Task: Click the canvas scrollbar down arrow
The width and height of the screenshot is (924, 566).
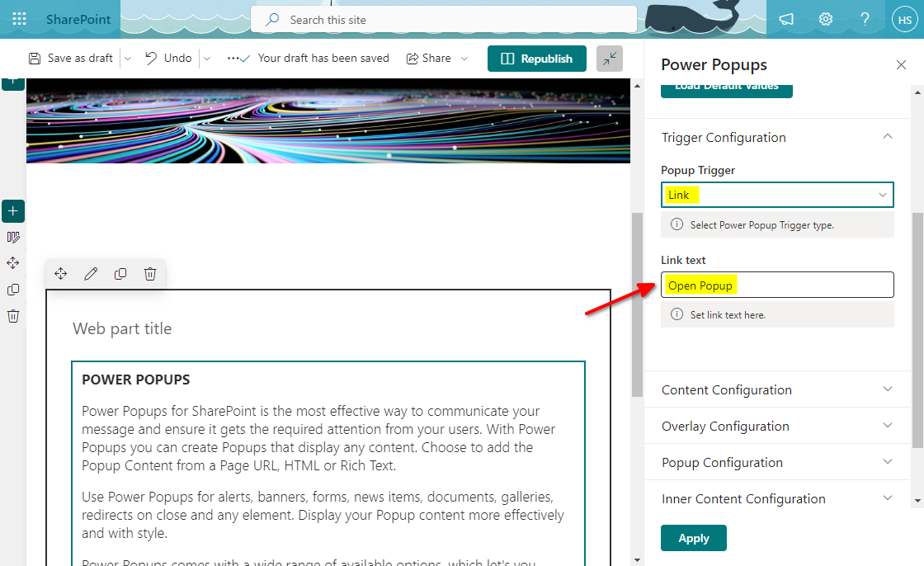Action: pyautogui.click(x=637, y=559)
